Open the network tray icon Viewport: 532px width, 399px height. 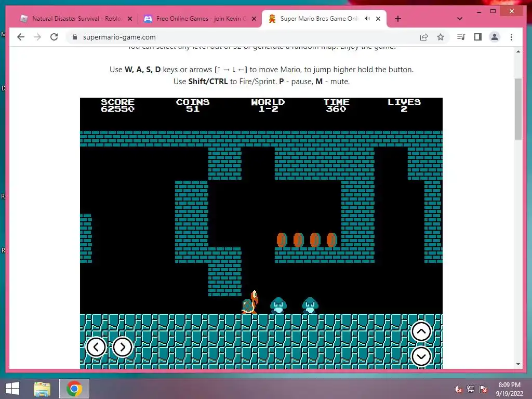(x=471, y=389)
